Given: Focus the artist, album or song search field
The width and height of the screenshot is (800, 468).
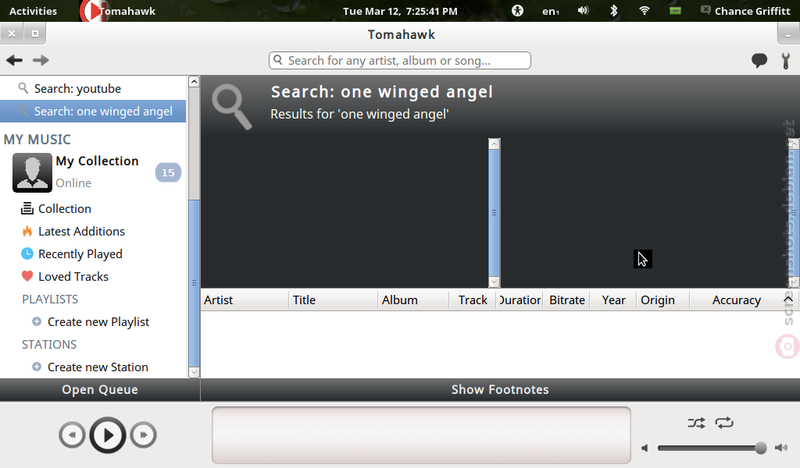Looking at the screenshot, I should click(399, 60).
